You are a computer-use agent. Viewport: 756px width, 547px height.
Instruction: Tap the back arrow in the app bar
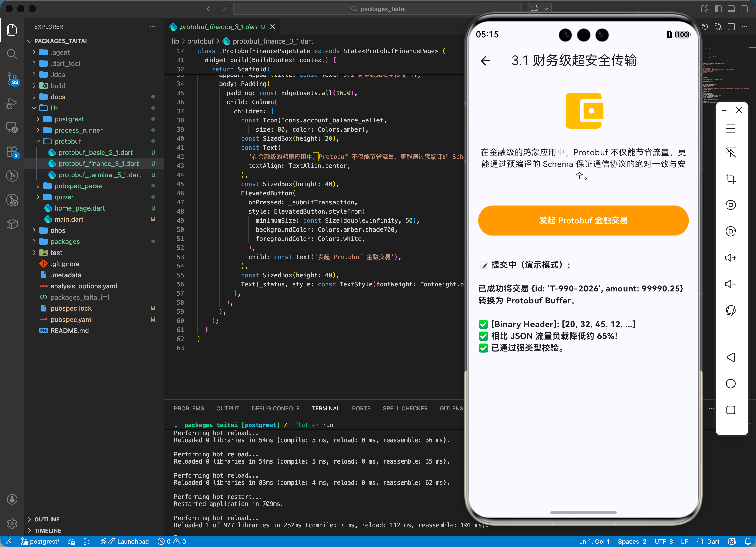485,61
